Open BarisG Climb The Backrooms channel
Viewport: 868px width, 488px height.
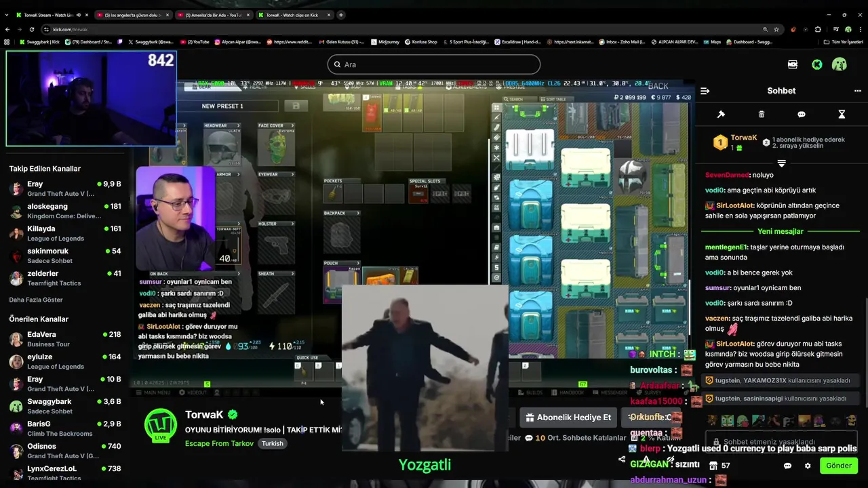pos(65,428)
